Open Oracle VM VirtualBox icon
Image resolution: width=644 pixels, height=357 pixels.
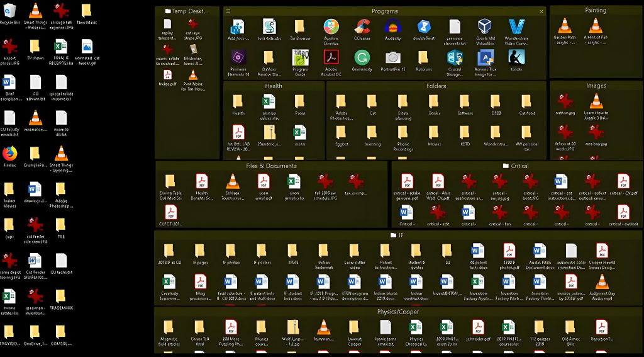click(x=485, y=27)
